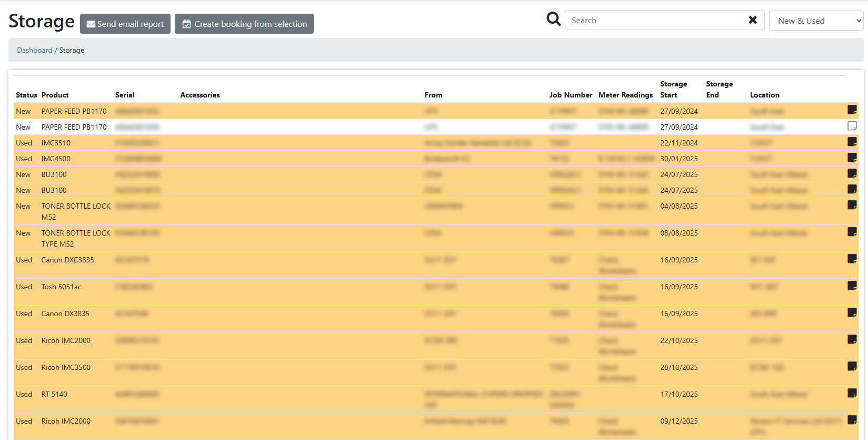Image resolution: width=868 pixels, height=440 pixels.
Task: Click storage start date 04/08/2025
Action: tap(679, 206)
